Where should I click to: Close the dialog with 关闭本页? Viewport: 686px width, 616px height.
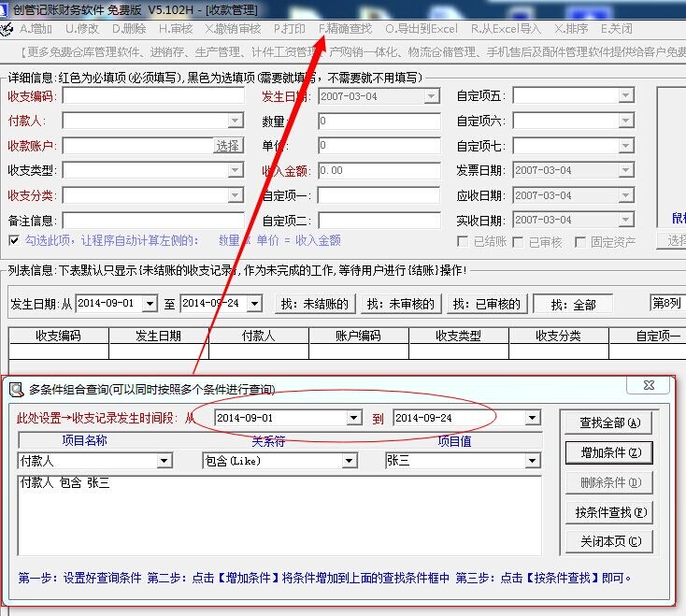[x=608, y=542]
